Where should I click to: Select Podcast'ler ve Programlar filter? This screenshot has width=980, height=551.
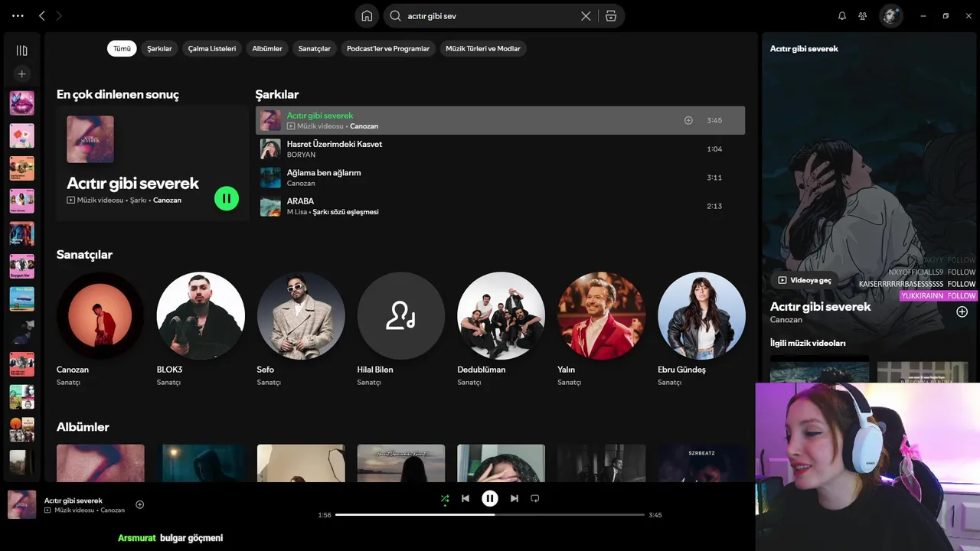coord(388,48)
